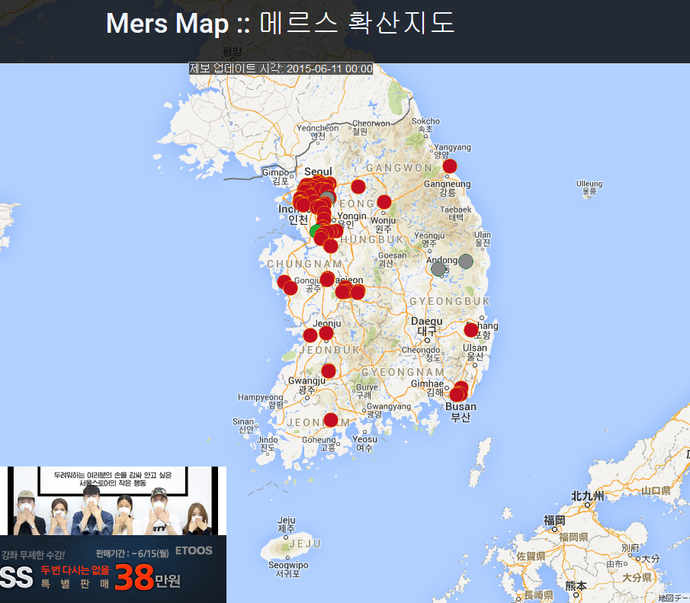
Task: Click the Ulleung island label
Action: pos(589,187)
